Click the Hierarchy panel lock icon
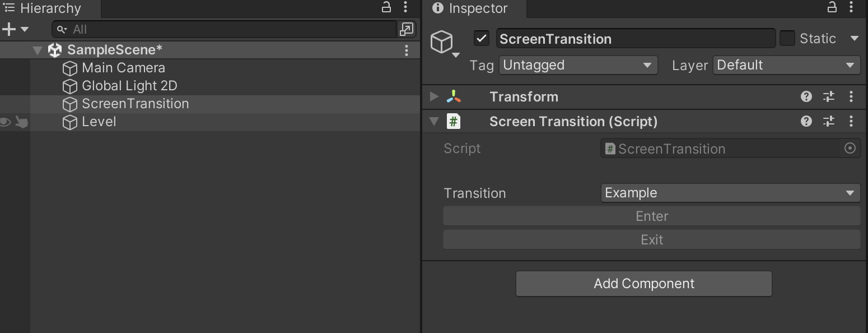Screen dimensions: 868x333 (x=386, y=7)
